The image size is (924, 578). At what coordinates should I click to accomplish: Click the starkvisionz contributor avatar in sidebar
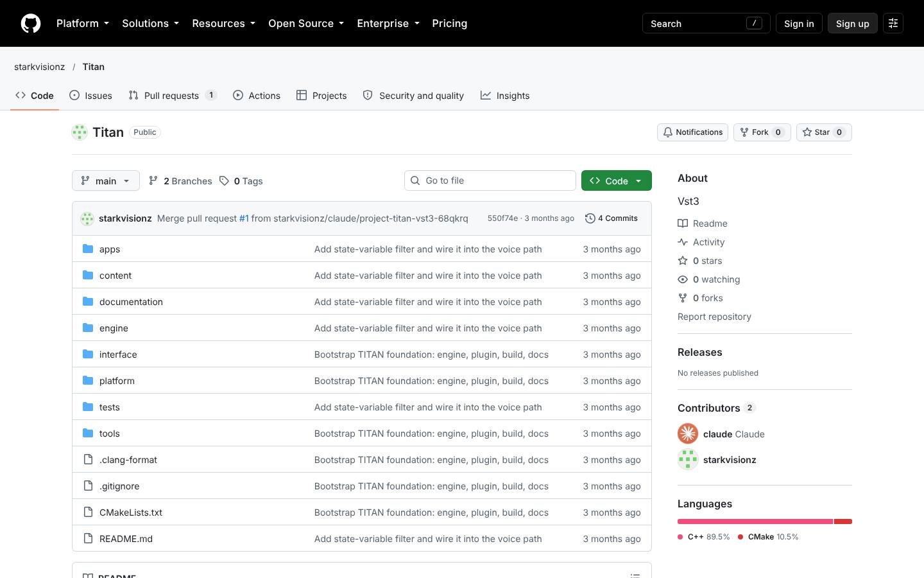pyautogui.click(x=688, y=459)
